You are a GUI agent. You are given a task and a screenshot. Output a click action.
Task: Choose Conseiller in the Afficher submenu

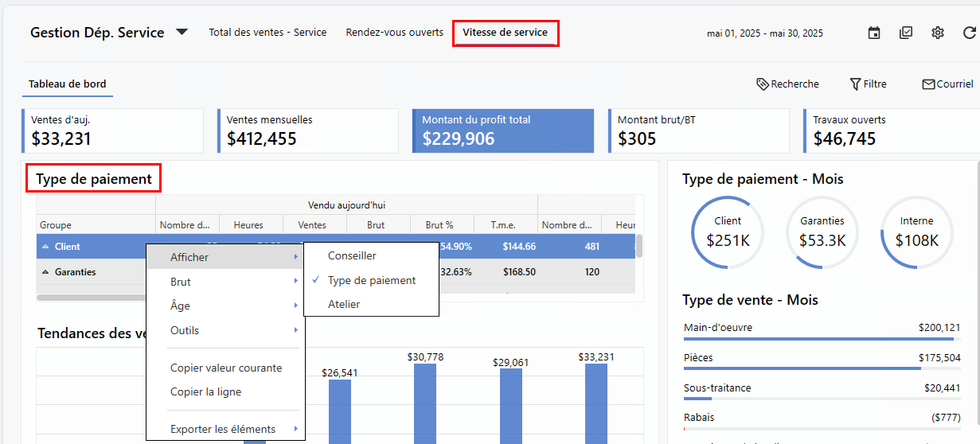[352, 255]
